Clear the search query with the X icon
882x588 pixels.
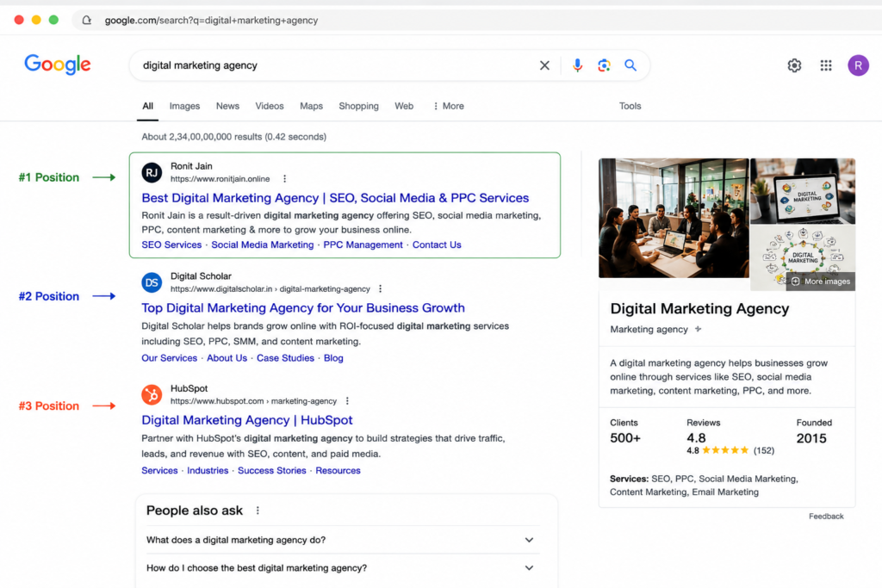pos(544,65)
